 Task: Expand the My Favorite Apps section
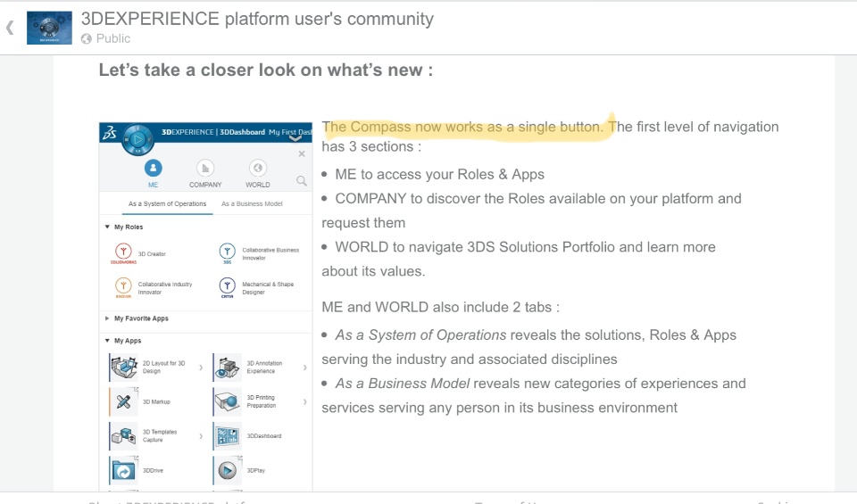(107, 318)
